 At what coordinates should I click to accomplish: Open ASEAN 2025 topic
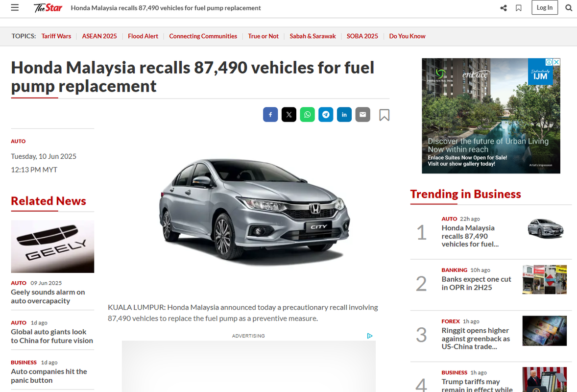pyautogui.click(x=99, y=36)
